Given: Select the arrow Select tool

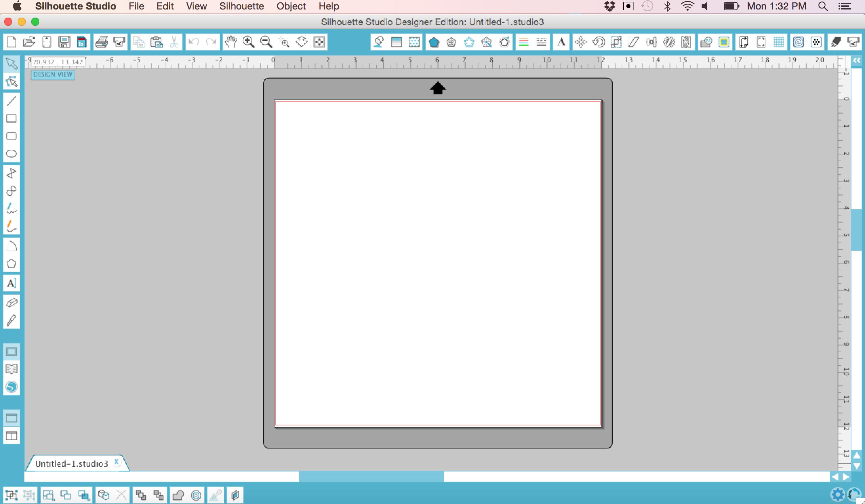Looking at the screenshot, I should click(11, 63).
